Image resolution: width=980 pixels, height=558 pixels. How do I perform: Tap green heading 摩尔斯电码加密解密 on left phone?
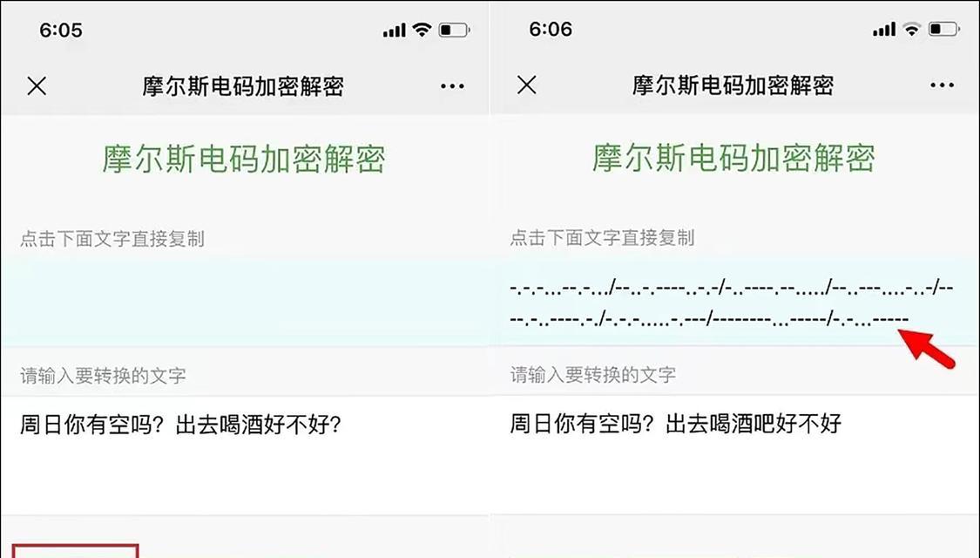[244, 159]
